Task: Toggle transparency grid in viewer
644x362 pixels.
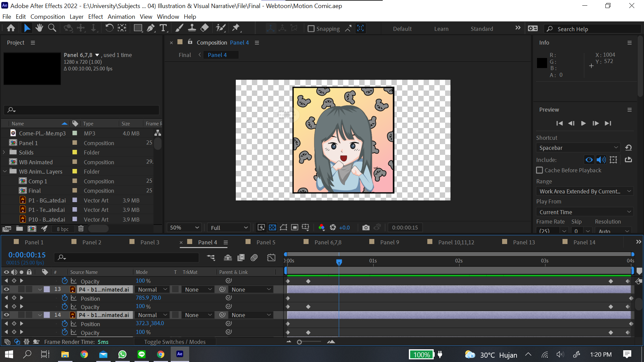Action: pyautogui.click(x=272, y=228)
